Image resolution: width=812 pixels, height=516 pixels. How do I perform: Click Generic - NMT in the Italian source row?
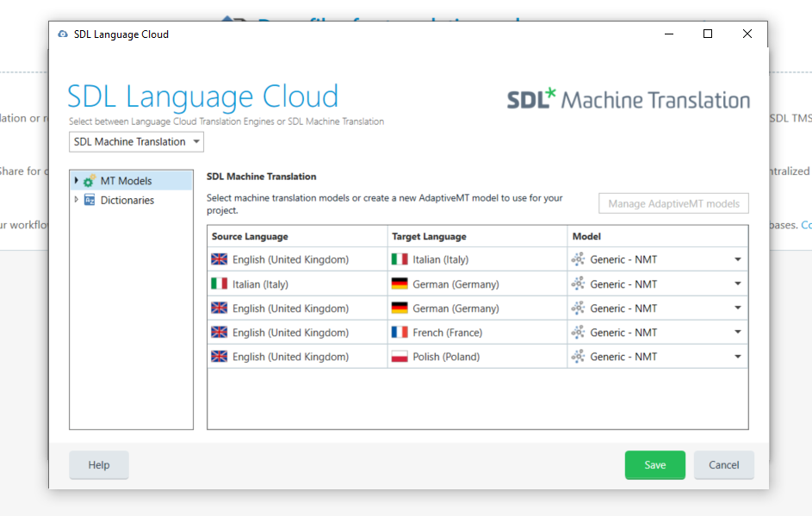(623, 284)
